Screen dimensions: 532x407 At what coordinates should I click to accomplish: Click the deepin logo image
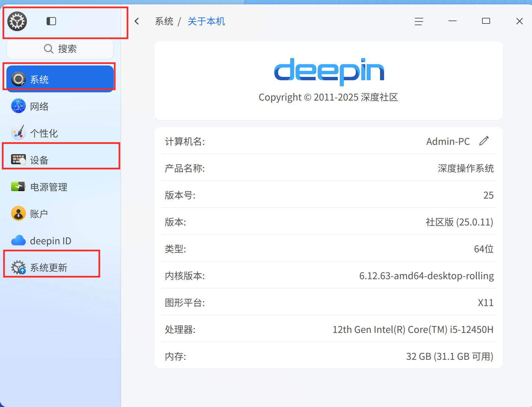329,72
